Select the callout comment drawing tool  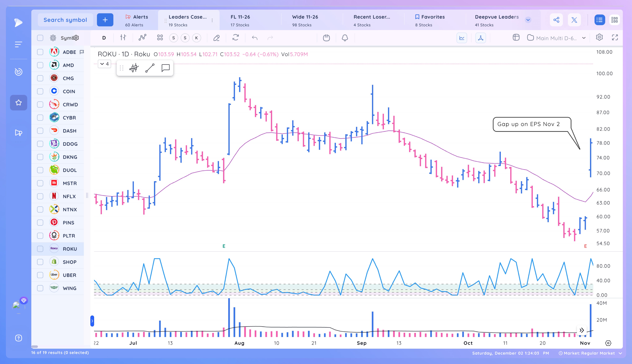(165, 68)
